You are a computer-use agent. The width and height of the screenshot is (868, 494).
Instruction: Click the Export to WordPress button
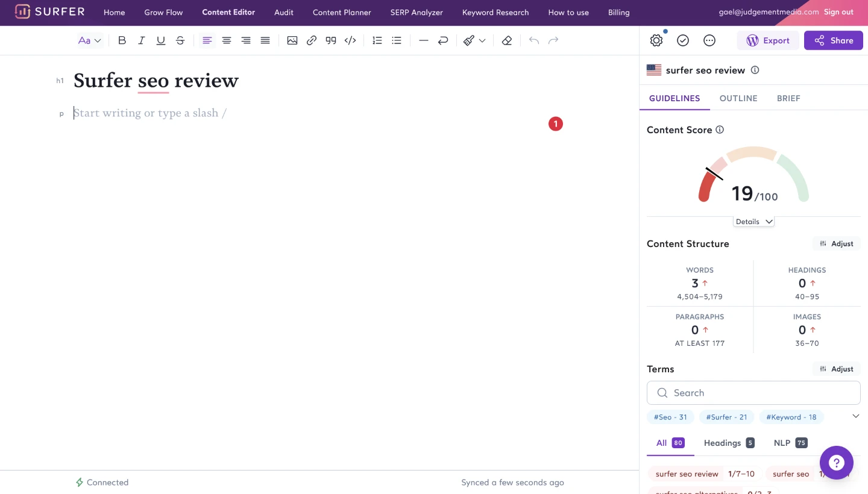(x=768, y=40)
